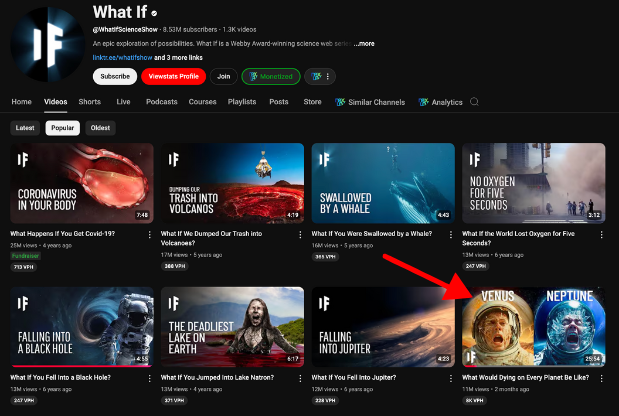619x416 pixels.
Task: Click the verified badge next to What If
Action: pos(154,13)
